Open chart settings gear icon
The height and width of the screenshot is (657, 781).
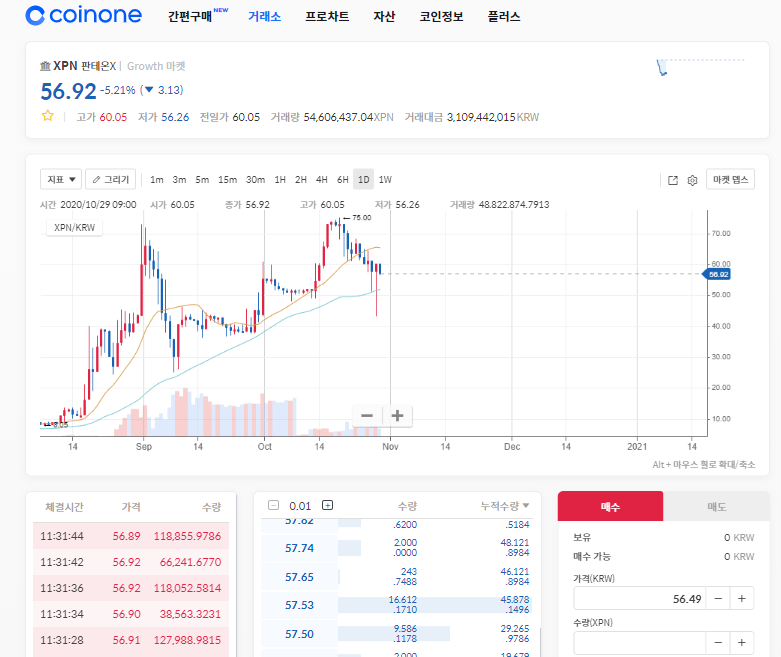[x=692, y=180]
